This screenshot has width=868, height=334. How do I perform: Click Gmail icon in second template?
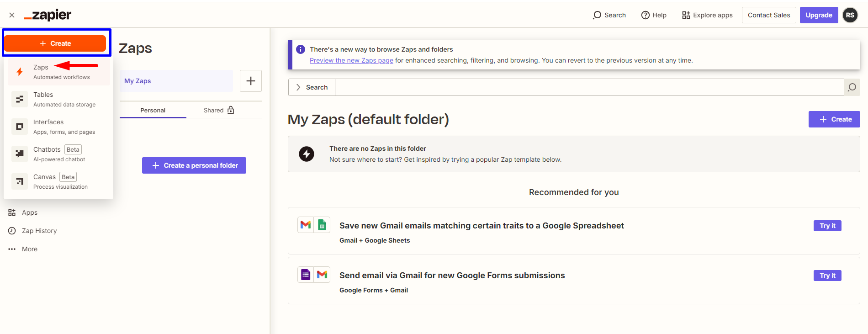pos(322,275)
